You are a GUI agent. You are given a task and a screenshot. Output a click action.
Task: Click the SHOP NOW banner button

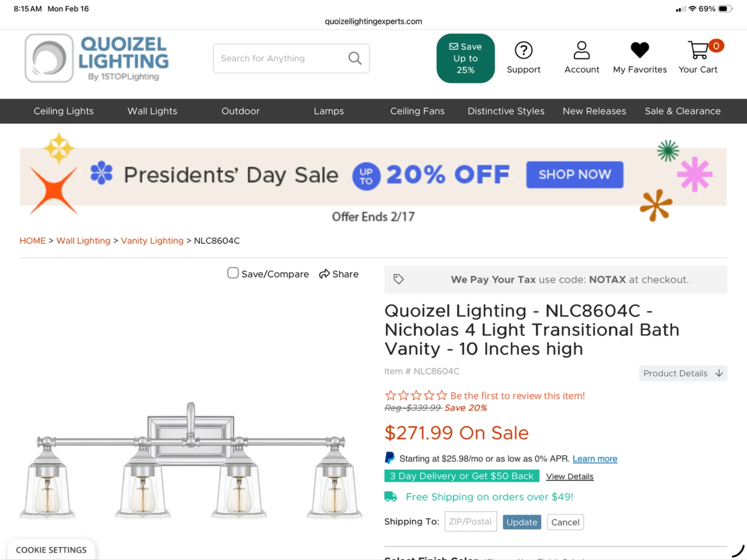[x=574, y=175]
